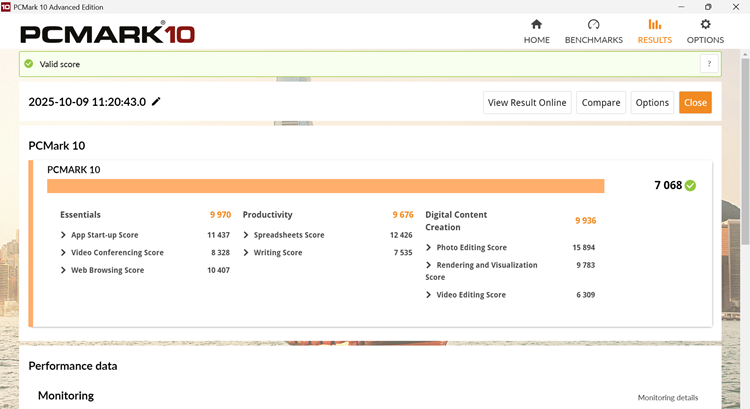
Task: Click the green check beside Valid score
Action: (x=29, y=64)
